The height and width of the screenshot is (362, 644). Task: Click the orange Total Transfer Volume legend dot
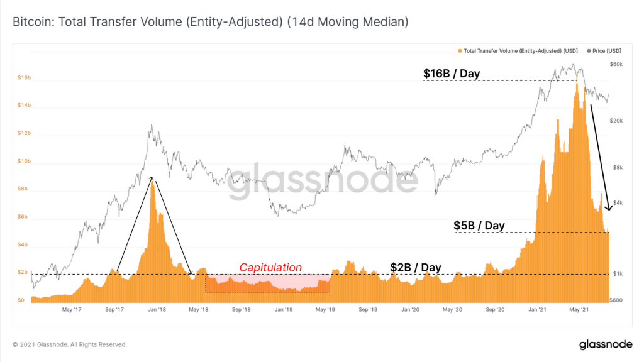click(x=460, y=51)
